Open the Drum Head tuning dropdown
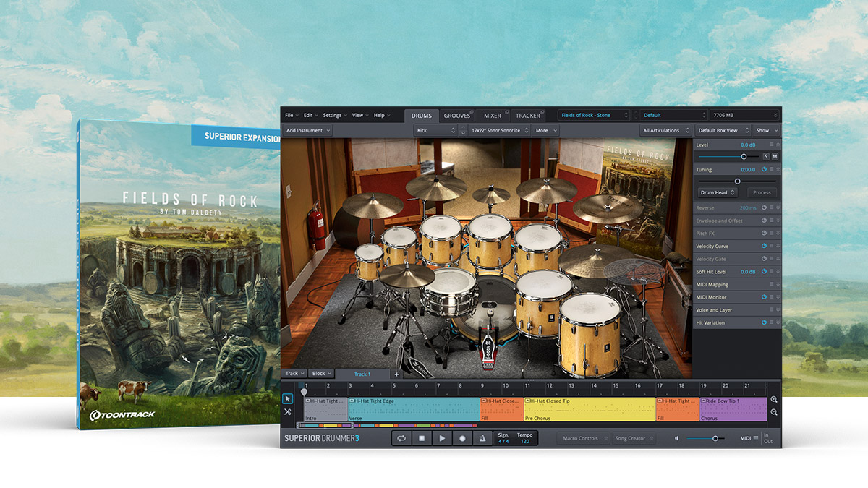This screenshot has width=868, height=488. coord(718,192)
